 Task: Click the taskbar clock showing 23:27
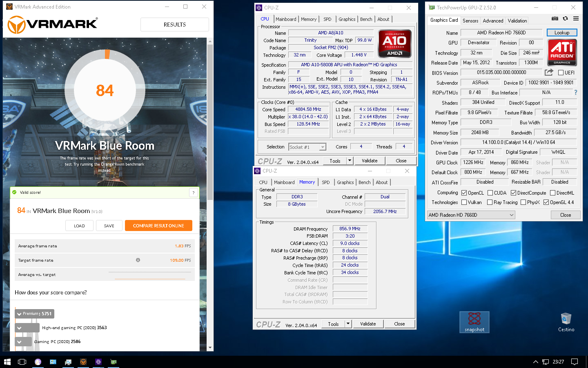[558, 362]
